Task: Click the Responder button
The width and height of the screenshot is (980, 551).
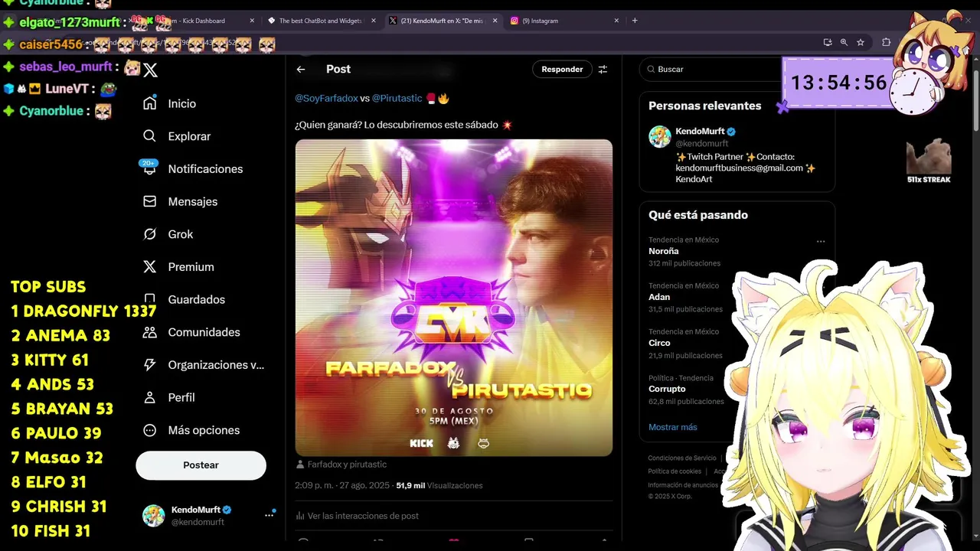Action: [x=562, y=69]
